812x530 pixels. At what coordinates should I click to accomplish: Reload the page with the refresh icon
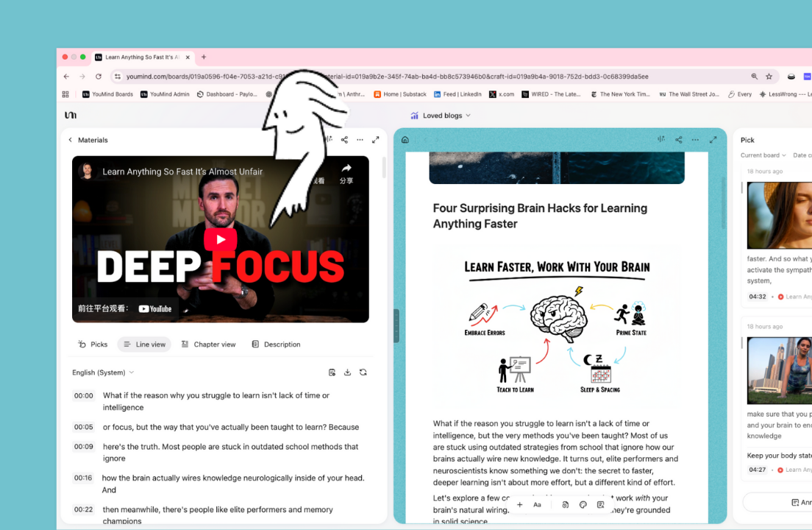99,76
